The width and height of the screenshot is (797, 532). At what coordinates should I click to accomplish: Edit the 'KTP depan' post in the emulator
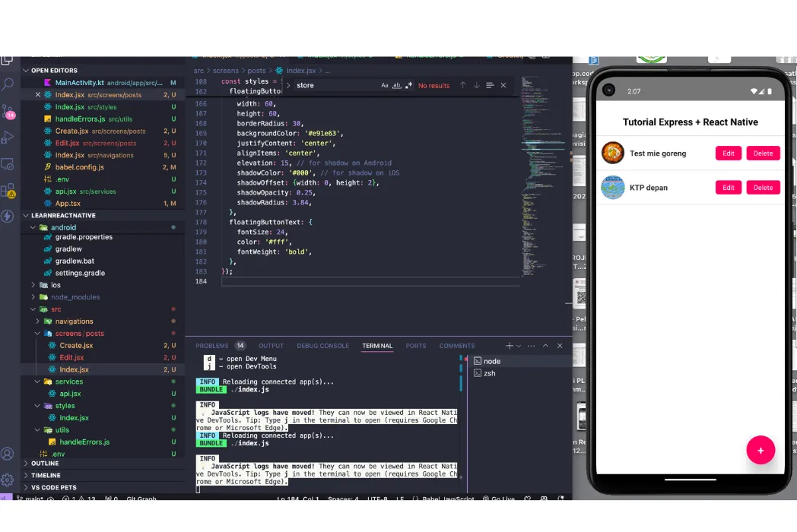click(x=728, y=188)
